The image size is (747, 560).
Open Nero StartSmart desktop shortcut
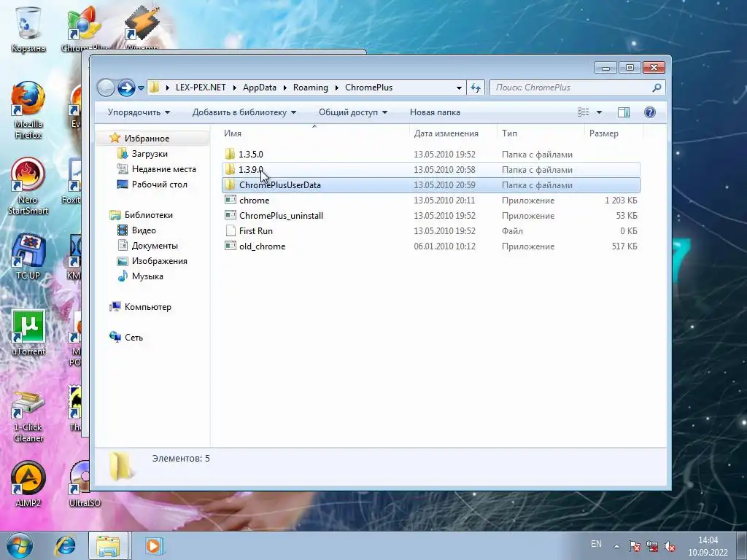[28, 186]
